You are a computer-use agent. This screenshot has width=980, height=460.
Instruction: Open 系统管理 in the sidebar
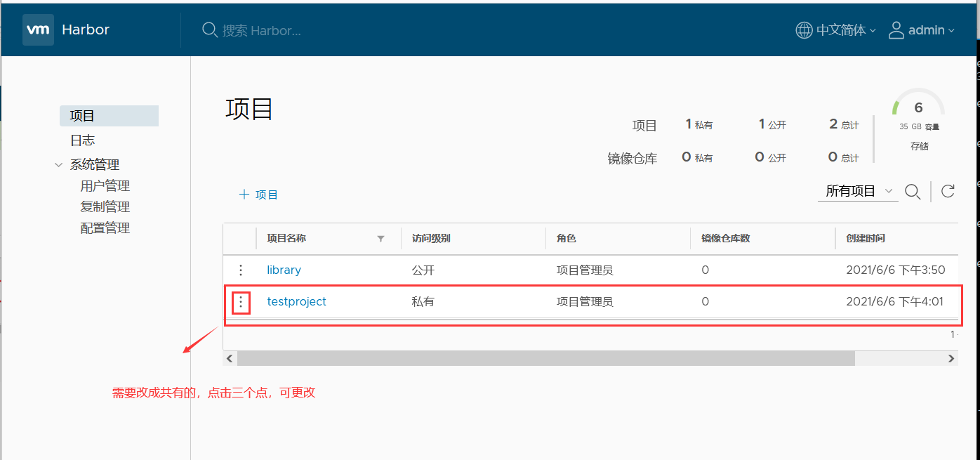[95, 165]
